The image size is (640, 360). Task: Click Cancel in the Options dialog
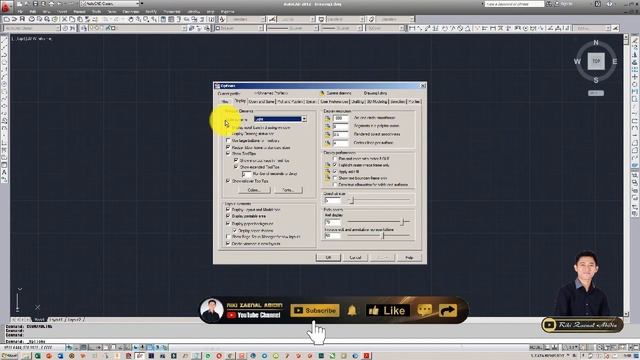tap(356, 258)
